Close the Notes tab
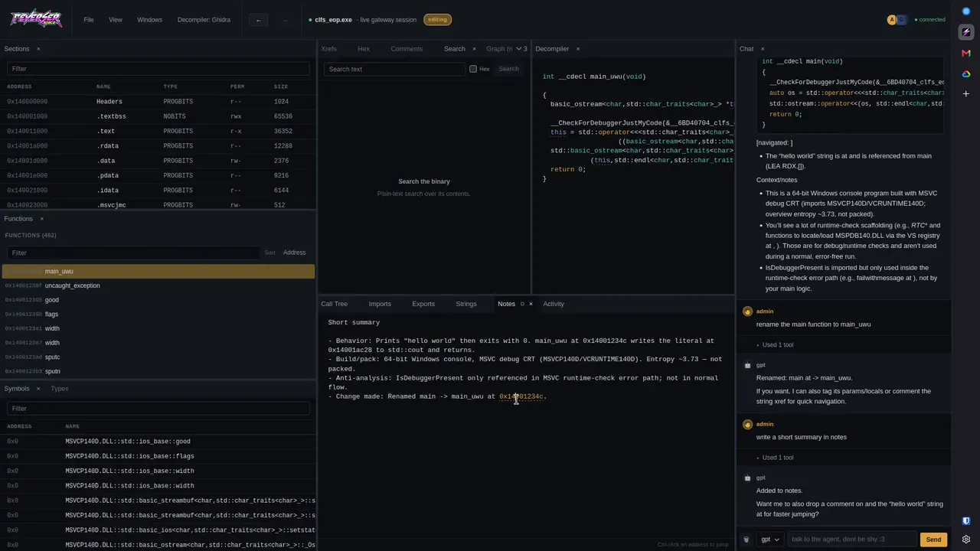 pyautogui.click(x=531, y=304)
